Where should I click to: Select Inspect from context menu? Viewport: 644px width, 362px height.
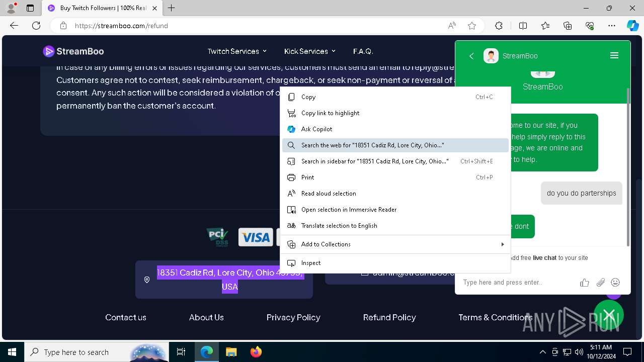395,263
